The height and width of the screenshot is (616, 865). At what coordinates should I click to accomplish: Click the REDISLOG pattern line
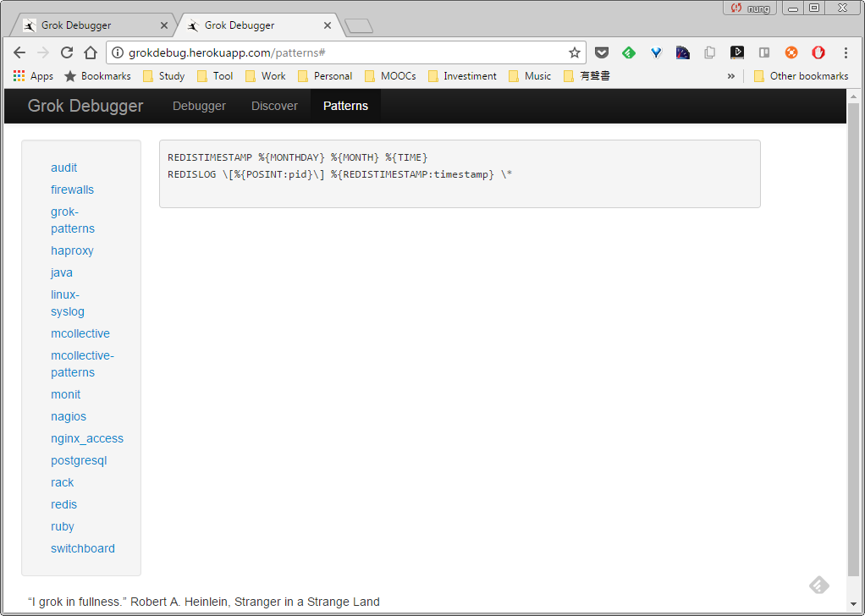pos(340,175)
